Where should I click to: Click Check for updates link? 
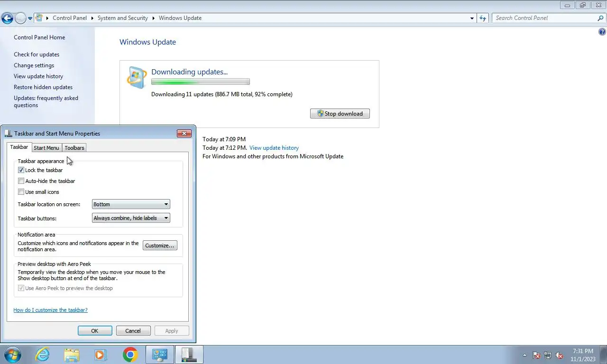tap(37, 55)
